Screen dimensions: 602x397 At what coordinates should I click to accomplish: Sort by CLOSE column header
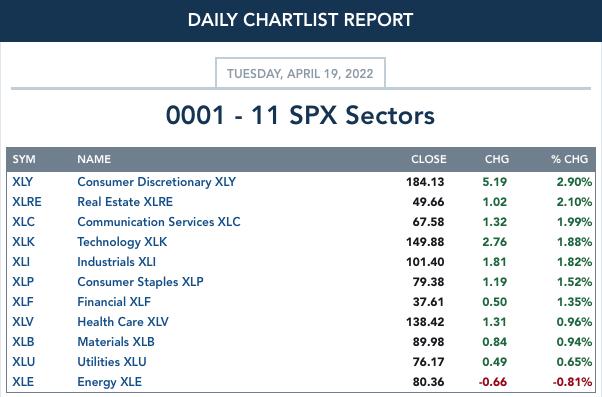click(x=428, y=159)
